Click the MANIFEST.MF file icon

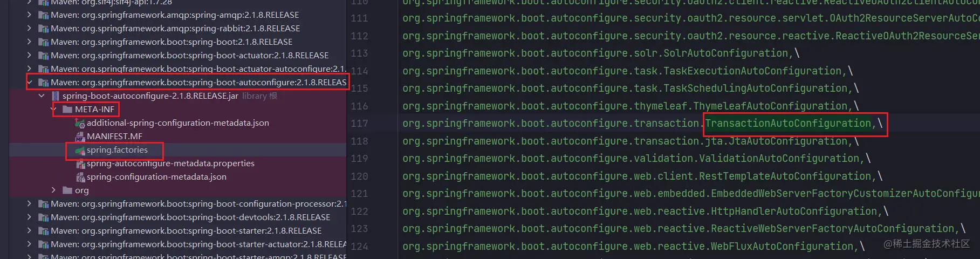(x=80, y=137)
